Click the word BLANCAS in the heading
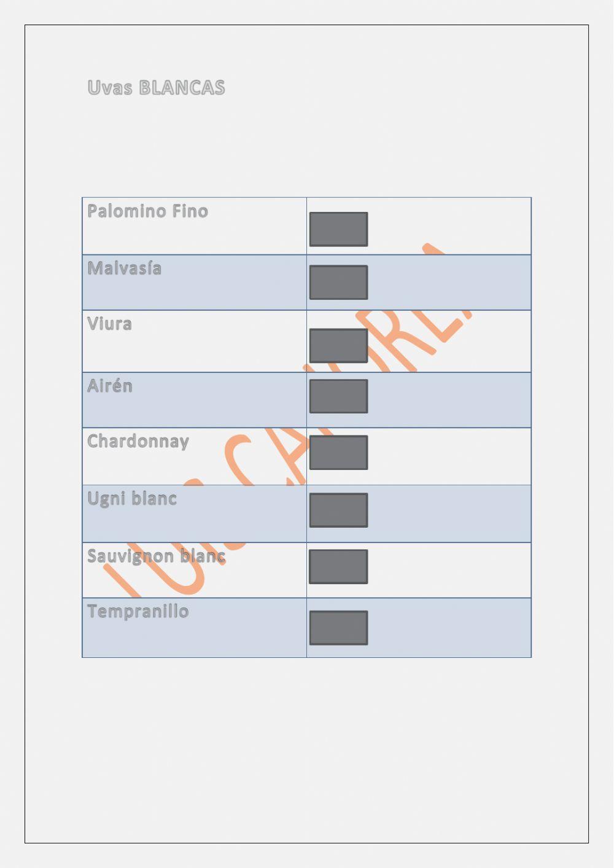This screenshot has width=614, height=868. [182, 88]
